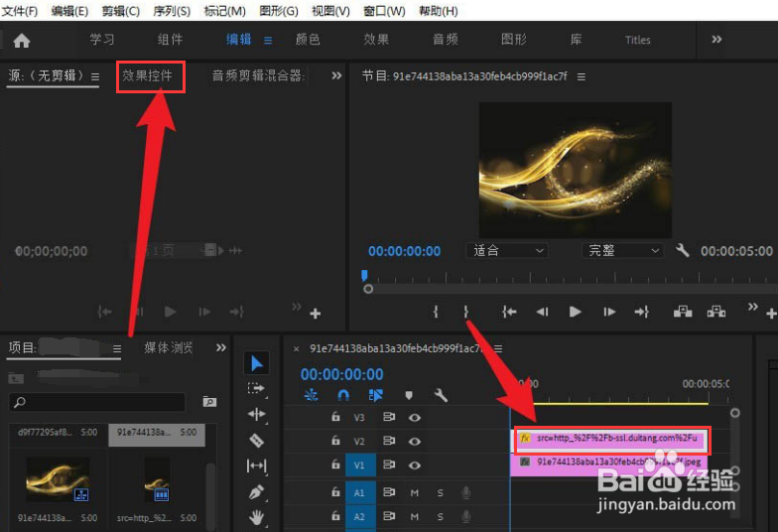Image resolution: width=778 pixels, height=532 pixels.
Task: Open Source monitor button editor plus
Action: 316,314
